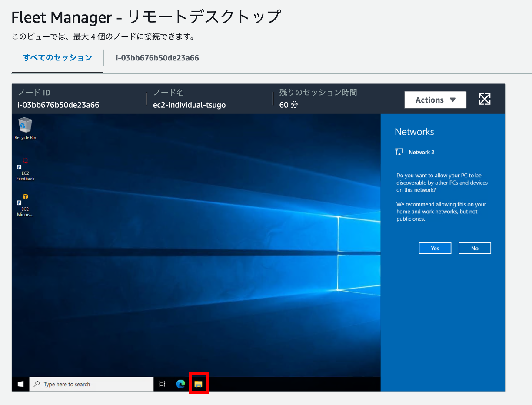
Task: Click Yes to allow network discovery
Action: click(435, 248)
